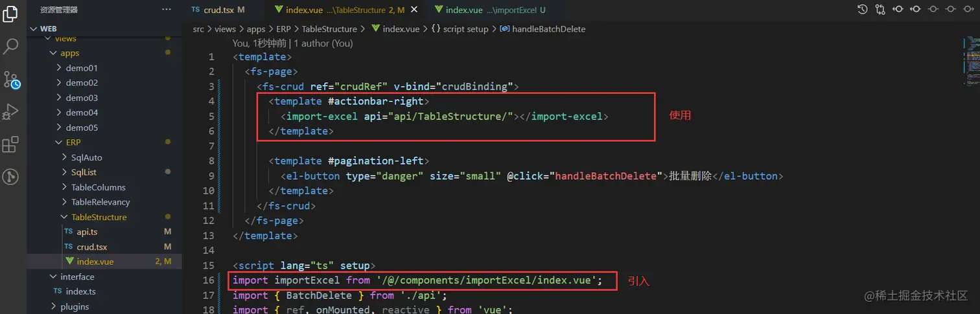
Task: Collapse the interface folder
Action: coord(54,276)
